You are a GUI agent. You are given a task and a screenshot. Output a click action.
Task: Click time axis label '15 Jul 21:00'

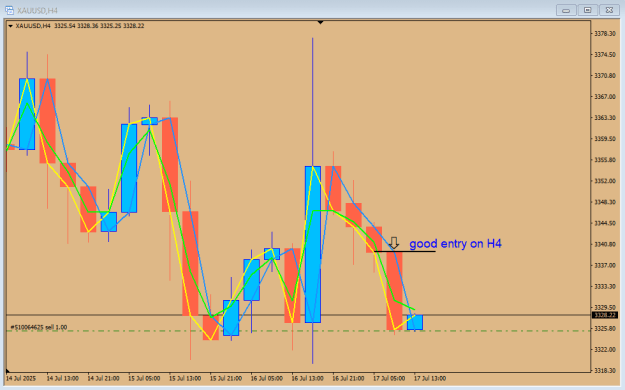[226, 378]
